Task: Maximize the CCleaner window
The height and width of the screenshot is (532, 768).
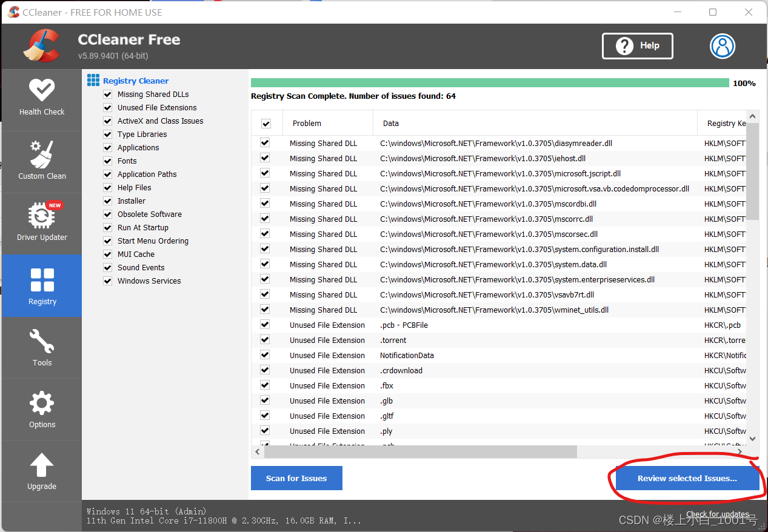Action: 713,12
